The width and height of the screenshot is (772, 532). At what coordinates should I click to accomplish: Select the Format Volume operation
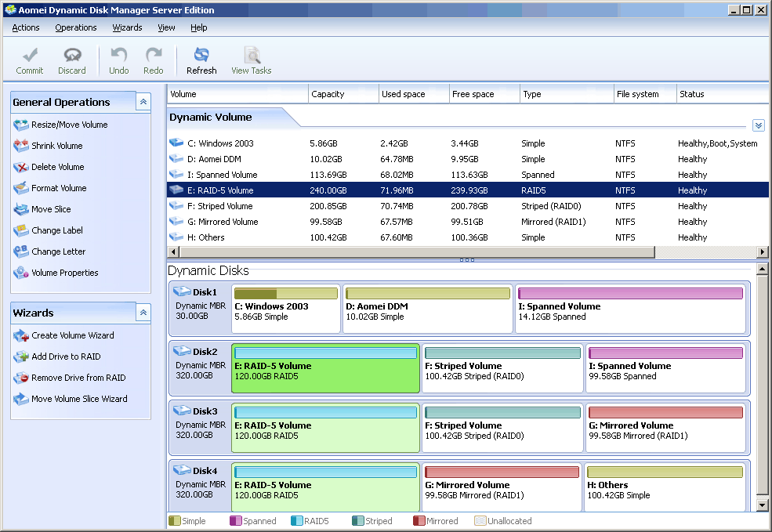[x=59, y=188]
